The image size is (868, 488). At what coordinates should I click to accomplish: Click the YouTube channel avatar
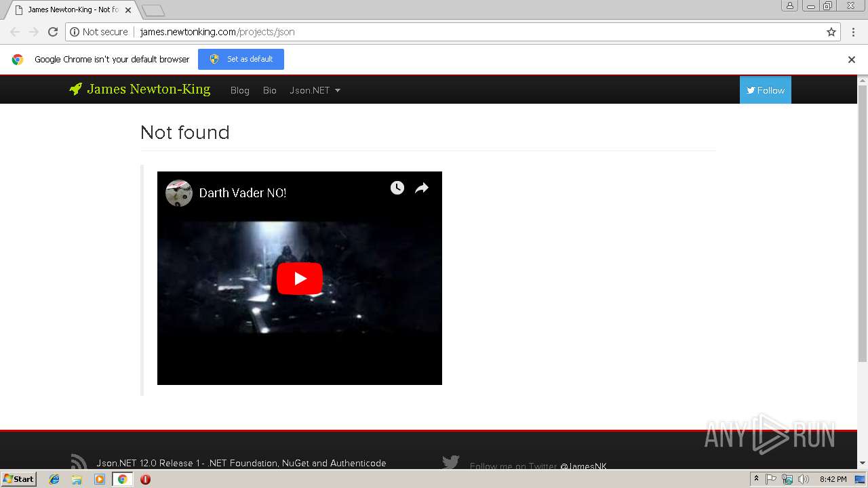[x=179, y=193]
